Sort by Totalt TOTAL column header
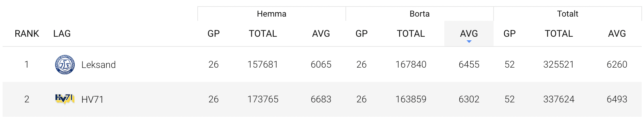 click(559, 33)
